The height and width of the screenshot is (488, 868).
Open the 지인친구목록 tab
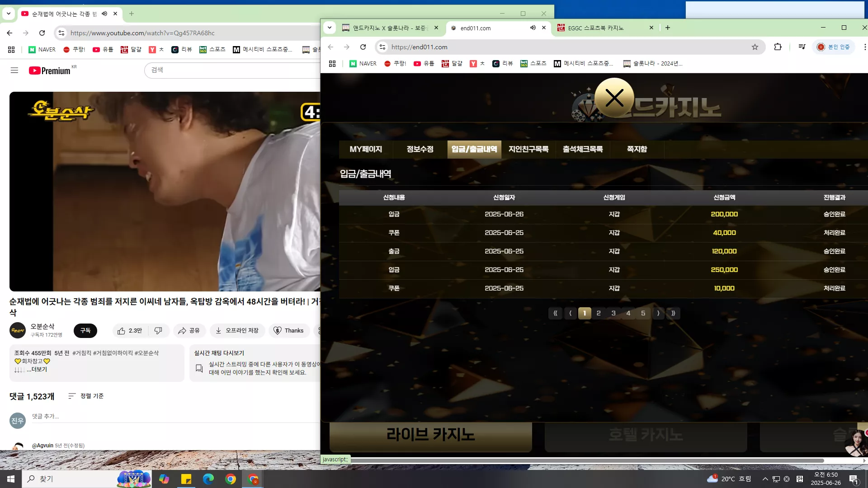coord(528,149)
